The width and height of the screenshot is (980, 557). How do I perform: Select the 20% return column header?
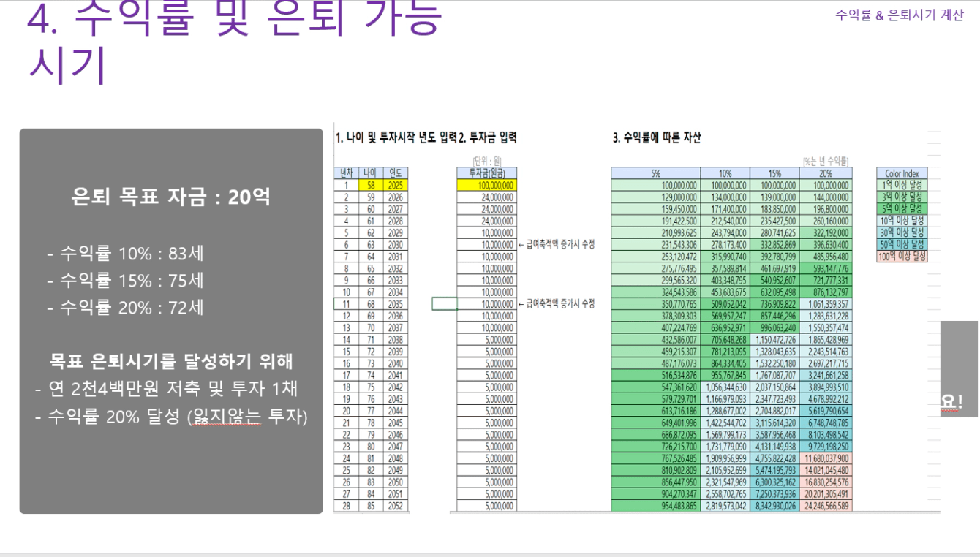826,174
